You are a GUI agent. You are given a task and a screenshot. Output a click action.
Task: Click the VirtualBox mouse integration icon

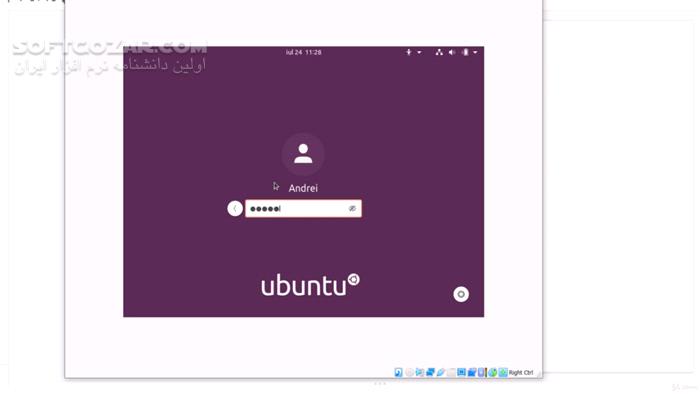492,372
